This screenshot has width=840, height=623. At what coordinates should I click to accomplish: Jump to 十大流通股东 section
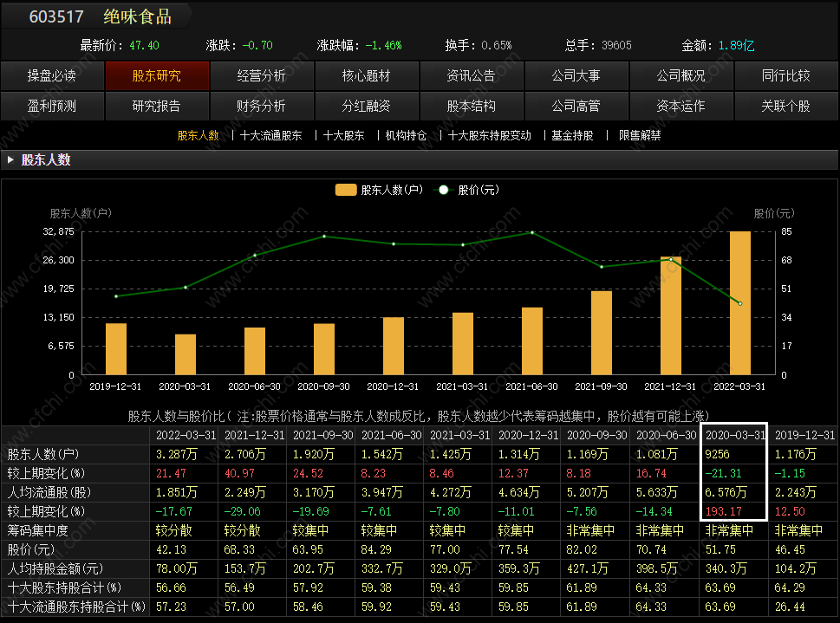[271, 135]
